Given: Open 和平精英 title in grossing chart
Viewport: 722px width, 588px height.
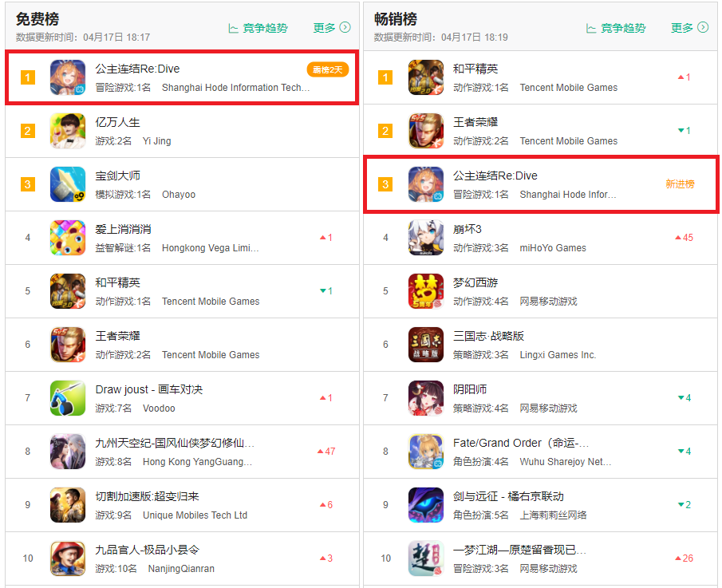Looking at the screenshot, I should tap(475, 69).
